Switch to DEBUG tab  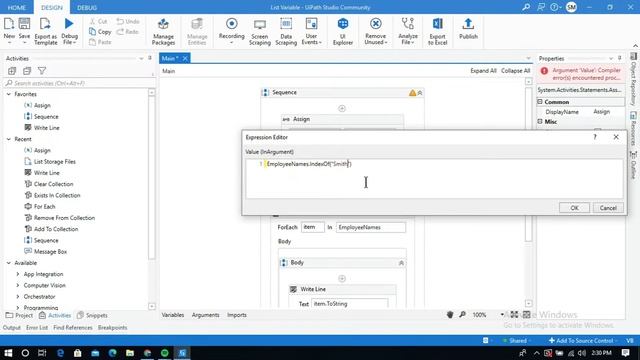87,7
